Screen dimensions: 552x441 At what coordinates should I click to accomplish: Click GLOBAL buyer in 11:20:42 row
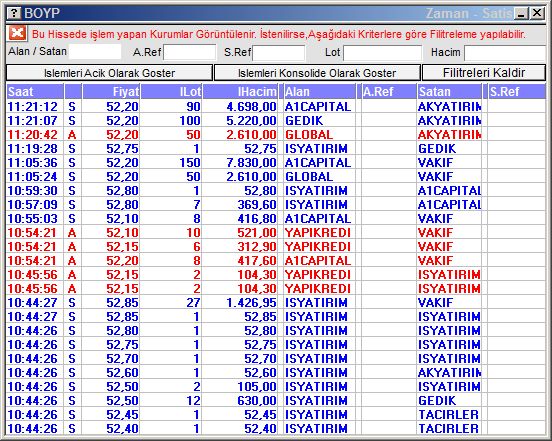pyautogui.click(x=309, y=135)
